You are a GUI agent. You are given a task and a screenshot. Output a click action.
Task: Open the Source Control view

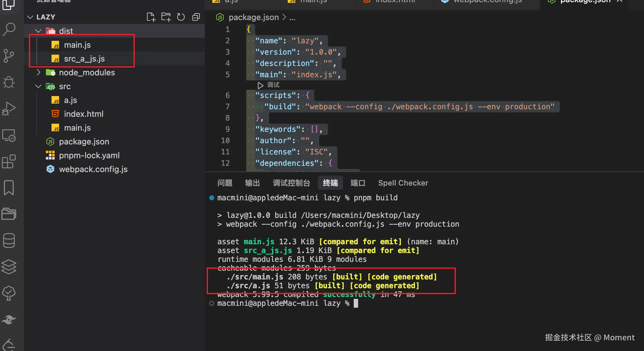click(9, 56)
